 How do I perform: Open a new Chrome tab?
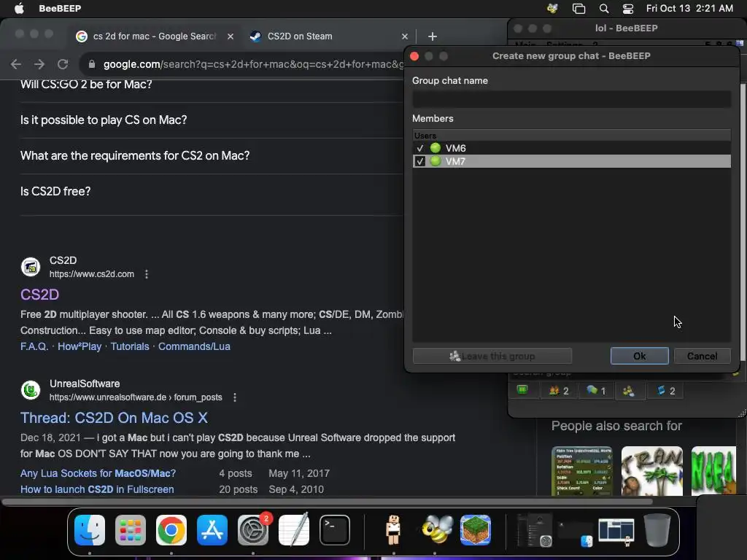(433, 36)
